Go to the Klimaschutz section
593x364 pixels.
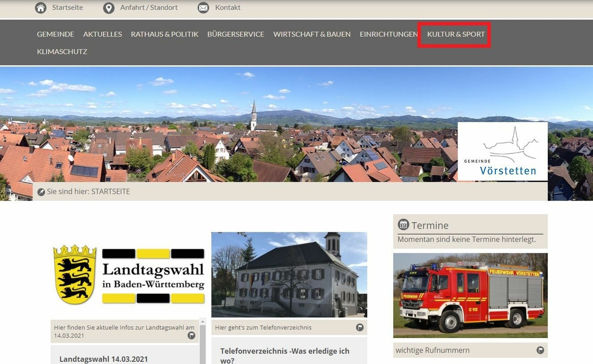pyautogui.click(x=62, y=51)
